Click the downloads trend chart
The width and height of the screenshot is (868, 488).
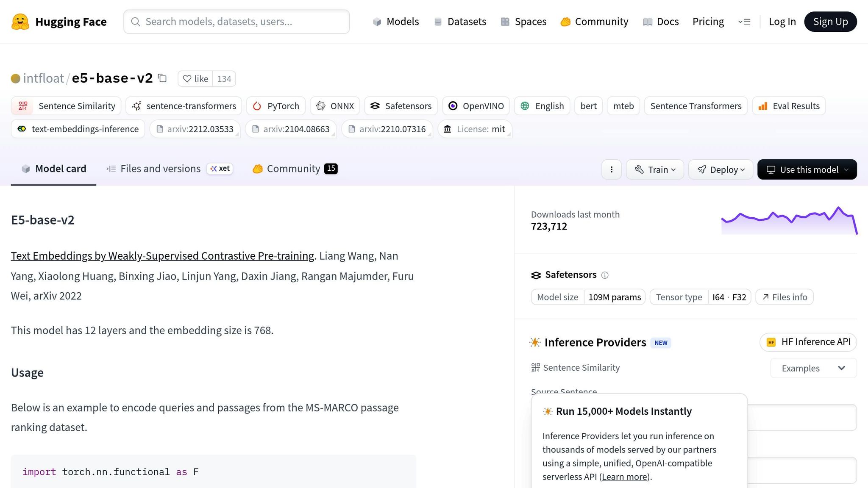789,221
